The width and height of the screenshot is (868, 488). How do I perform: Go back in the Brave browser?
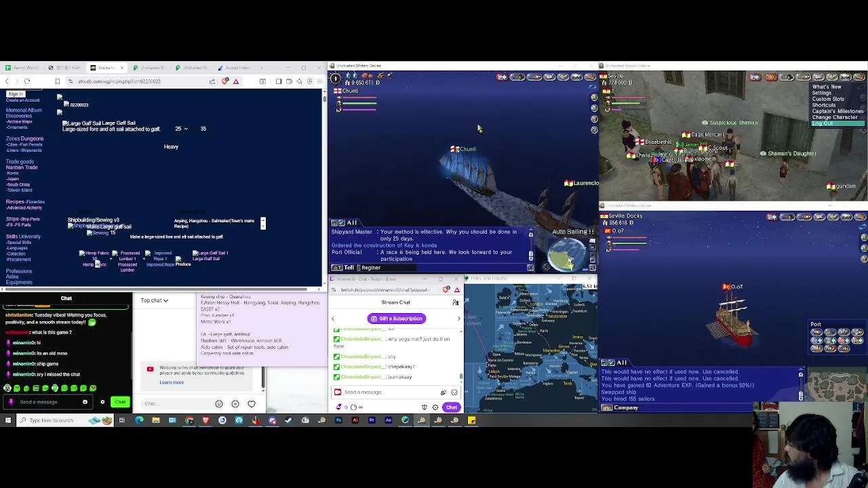[7, 81]
